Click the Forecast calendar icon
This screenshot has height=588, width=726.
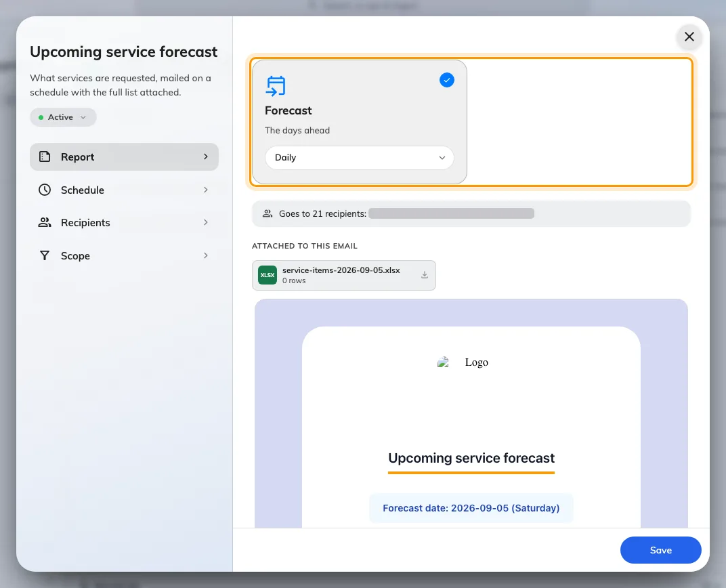pyautogui.click(x=276, y=86)
